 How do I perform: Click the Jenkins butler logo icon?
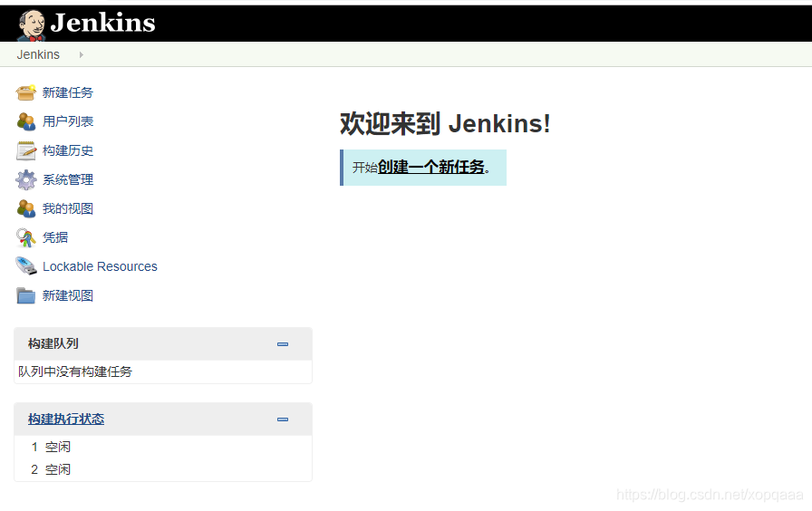point(31,24)
